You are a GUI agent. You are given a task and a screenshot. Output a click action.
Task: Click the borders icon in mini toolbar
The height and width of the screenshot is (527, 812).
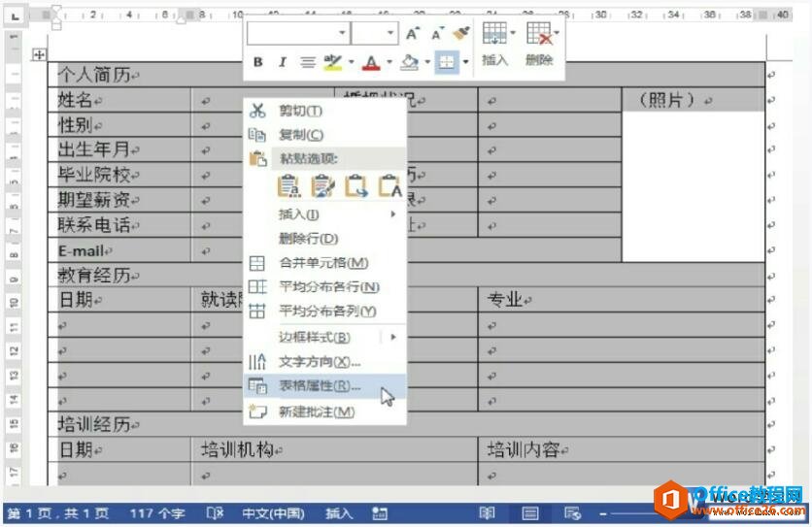(447, 62)
